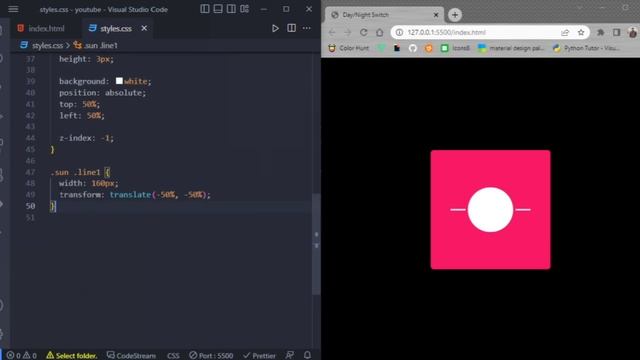Reload the browser page

[x=364, y=32]
